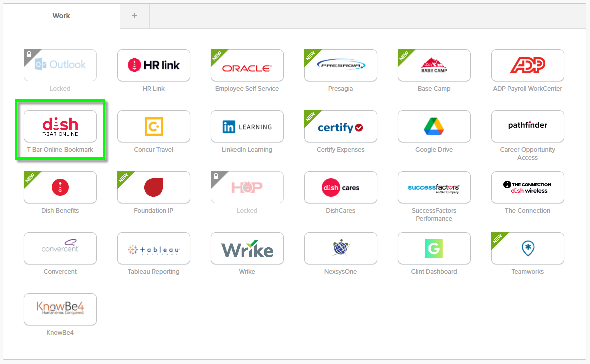Open the LinkedIn Learning tile
Viewport: 590px width, 364px height.
click(x=247, y=126)
